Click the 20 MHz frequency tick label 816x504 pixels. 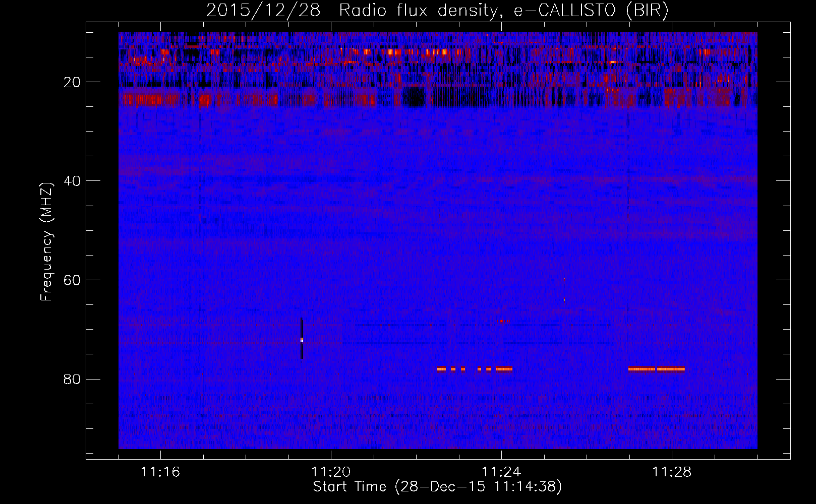click(x=72, y=82)
